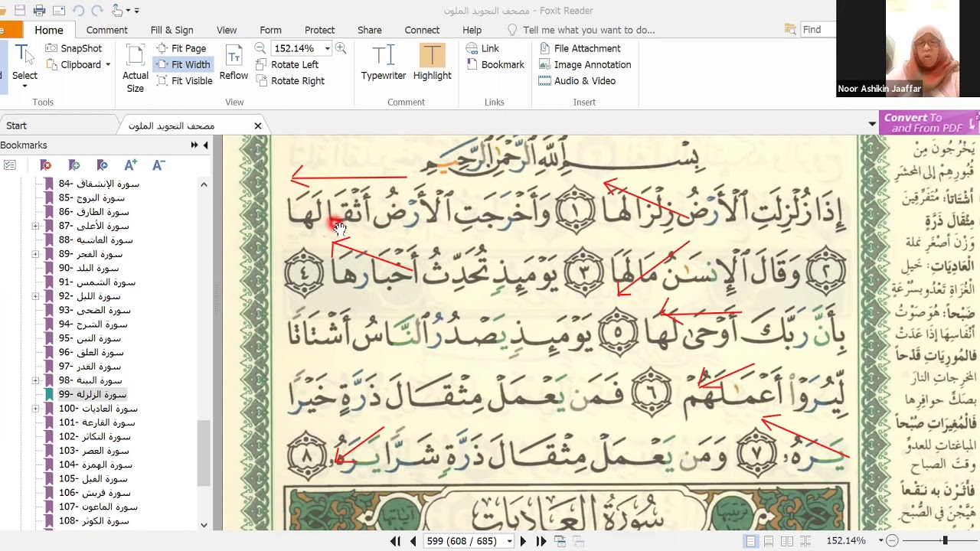980x551 pixels.
Task: Toggle Fit Page view mode
Action: [x=181, y=48]
